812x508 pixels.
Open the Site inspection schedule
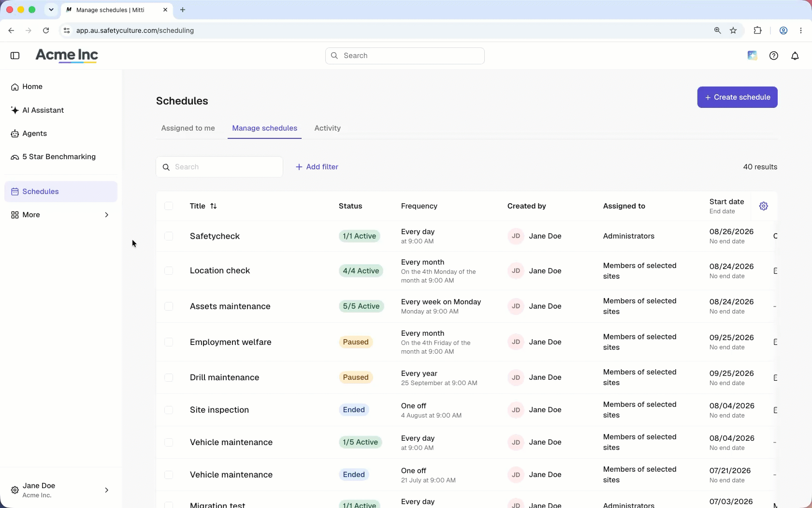coord(219,410)
